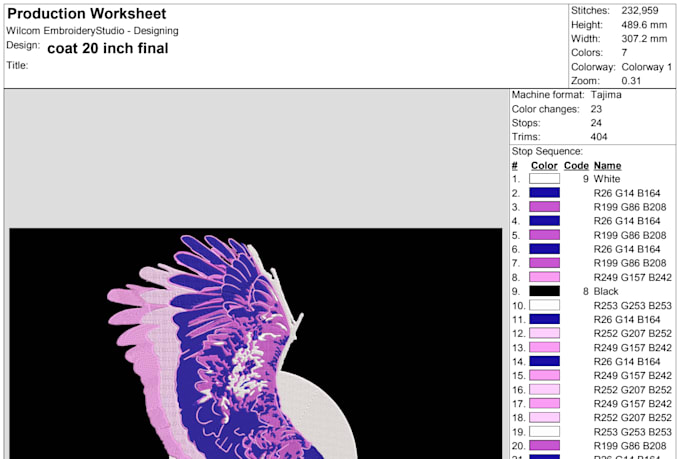Select the design name 'coat 20 inch final'
Screen dimensions: 680x459
108,48
